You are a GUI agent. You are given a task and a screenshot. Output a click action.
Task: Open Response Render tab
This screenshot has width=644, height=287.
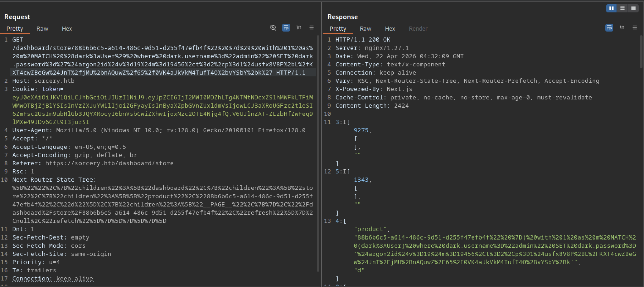pos(418,29)
